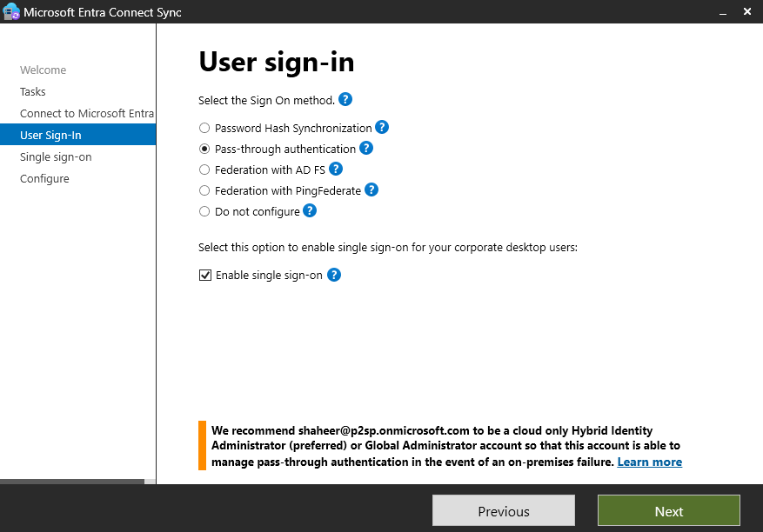Jump to the Configure step in sidebar
Viewport: 763px width, 532px height.
click(x=44, y=179)
